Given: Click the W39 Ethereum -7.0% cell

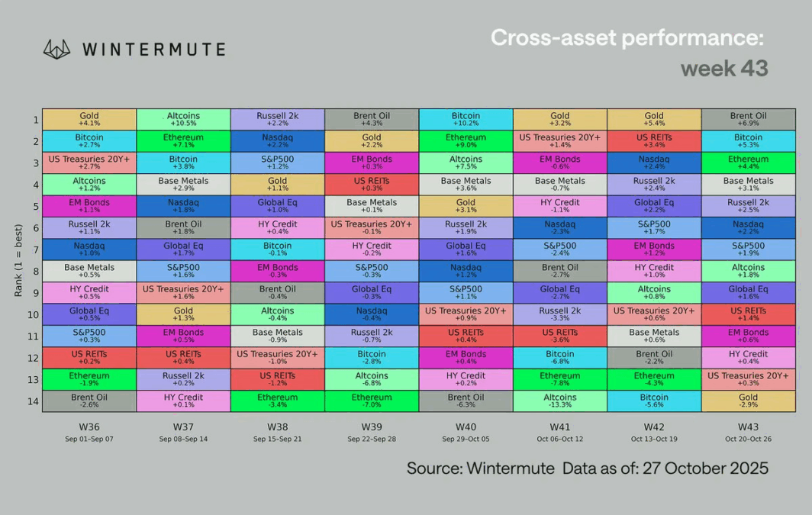Looking at the screenshot, I should (x=372, y=401).
